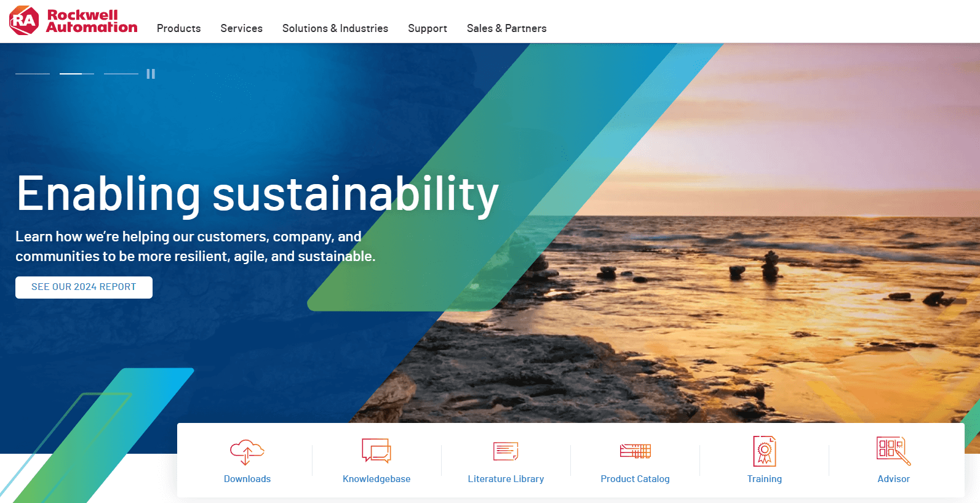Click the Enabling sustainability headline
980x503 pixels.
coord(257,195)
